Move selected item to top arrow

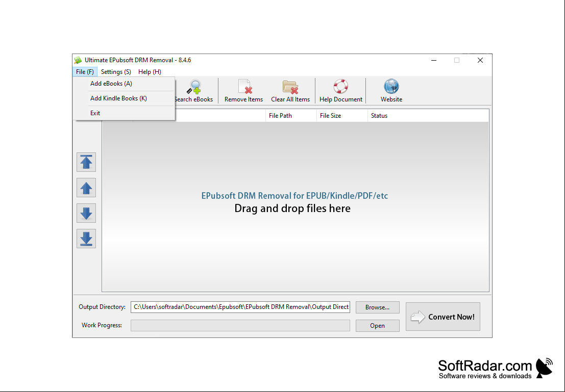click(86, 162)
